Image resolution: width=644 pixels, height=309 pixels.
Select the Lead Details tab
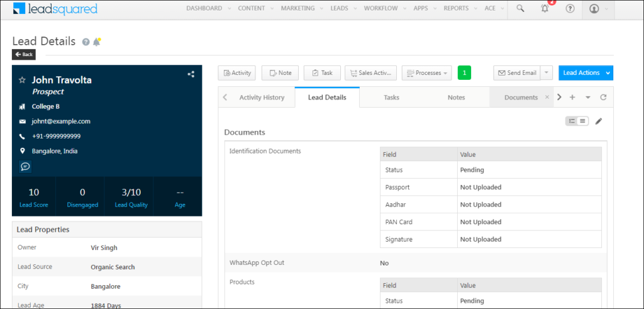(327, 98)
